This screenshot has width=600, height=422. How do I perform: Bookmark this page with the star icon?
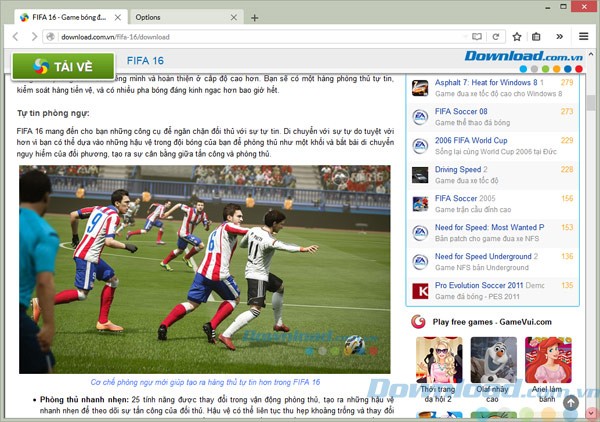515,37
